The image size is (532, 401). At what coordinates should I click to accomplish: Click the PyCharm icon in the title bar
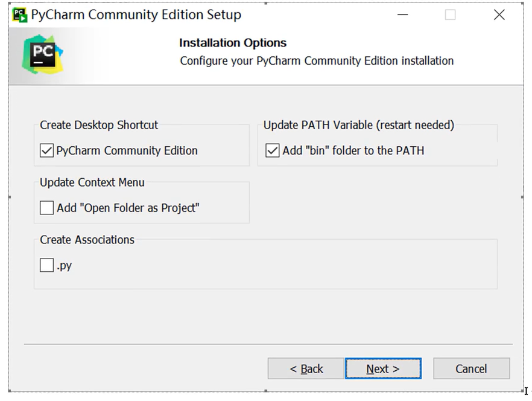click(20, 14)
